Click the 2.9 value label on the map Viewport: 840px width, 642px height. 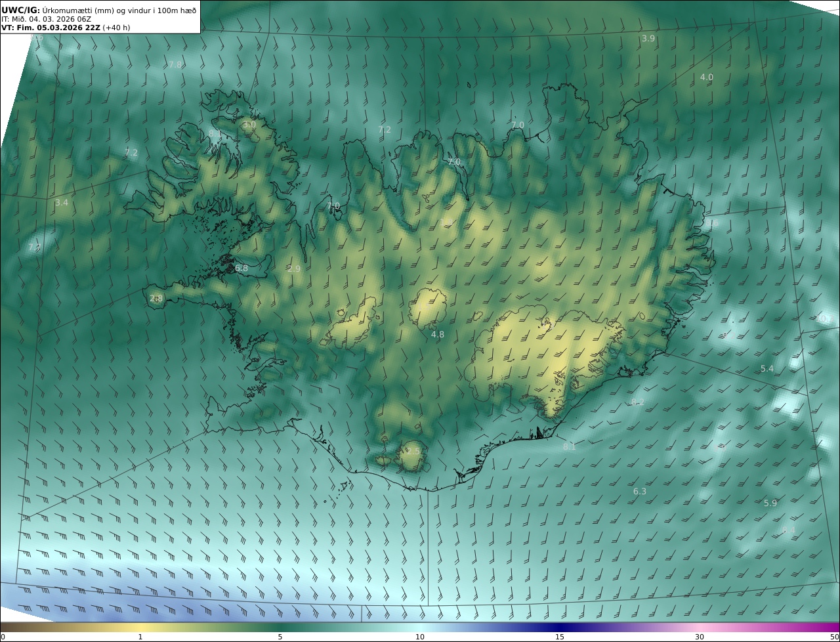click(294, 268)
